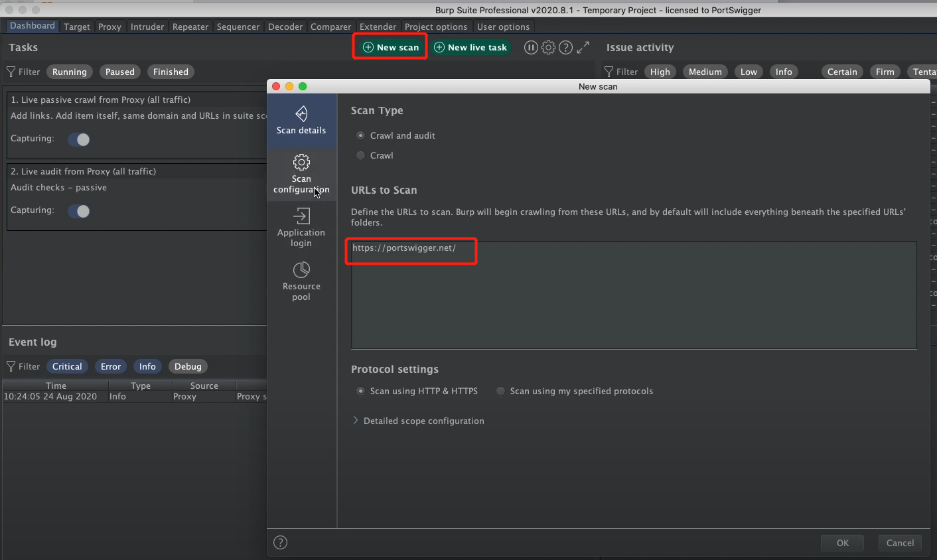Toggle Firm confidence issue filter

tap(885, 72)
